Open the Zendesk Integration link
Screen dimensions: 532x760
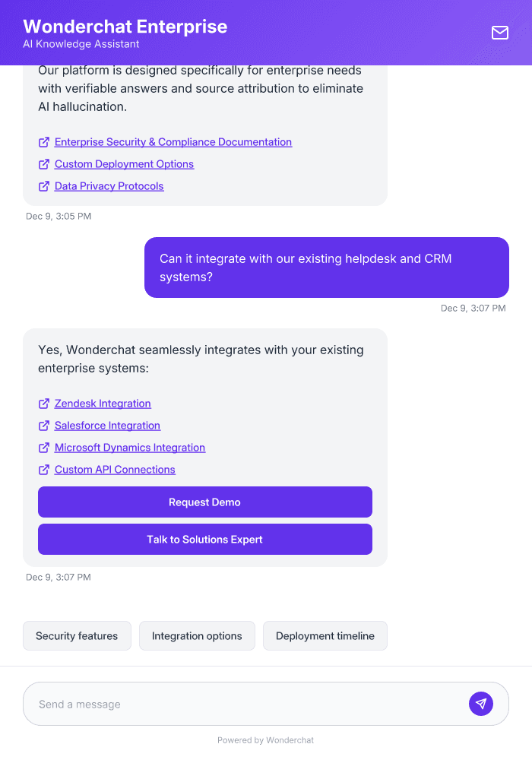tap(102, 404)
